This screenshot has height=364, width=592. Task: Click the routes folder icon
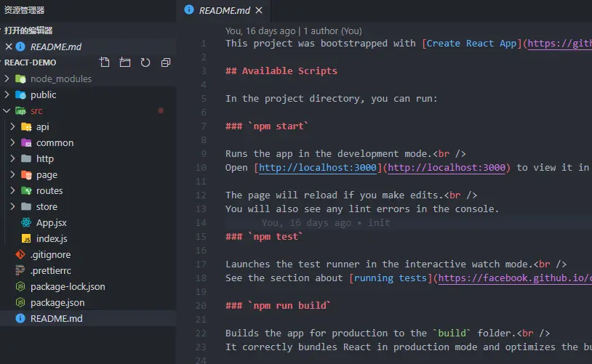[26, 190]
